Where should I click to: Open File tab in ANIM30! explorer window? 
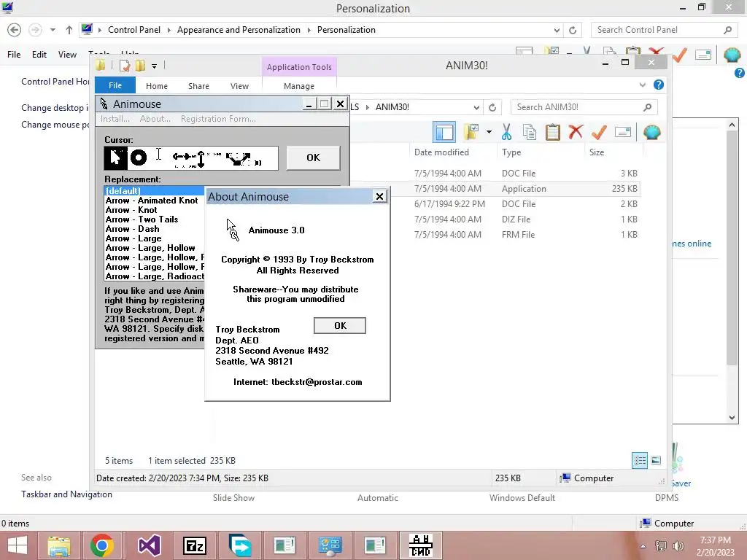click(x=115, y=85)
